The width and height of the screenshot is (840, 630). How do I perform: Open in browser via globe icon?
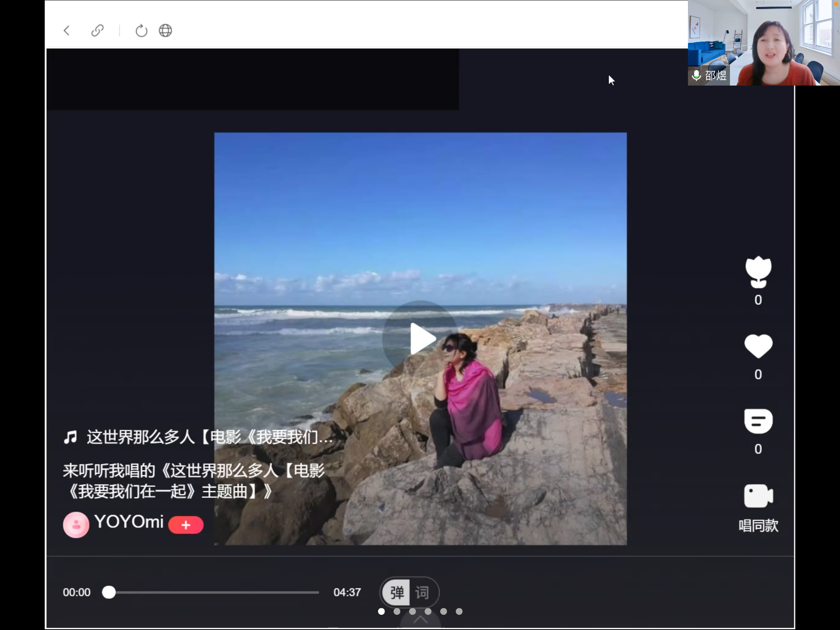(165, 30)
